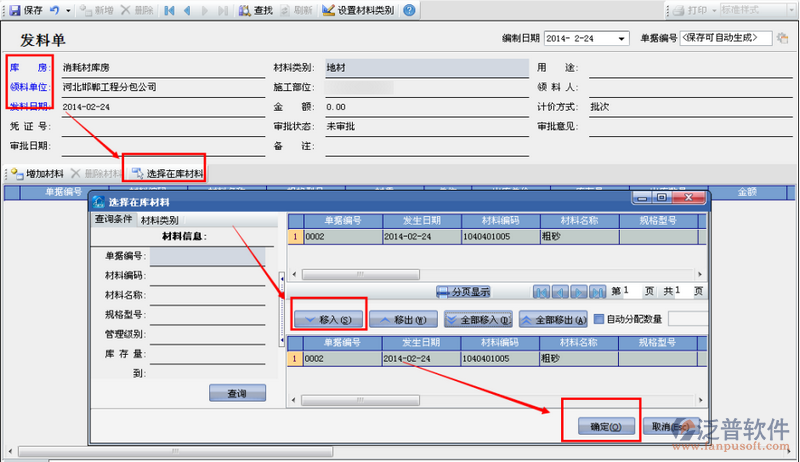Click the 分页显示 paging display button
Screen dimensions: 800x462
[x=464, y=292]
